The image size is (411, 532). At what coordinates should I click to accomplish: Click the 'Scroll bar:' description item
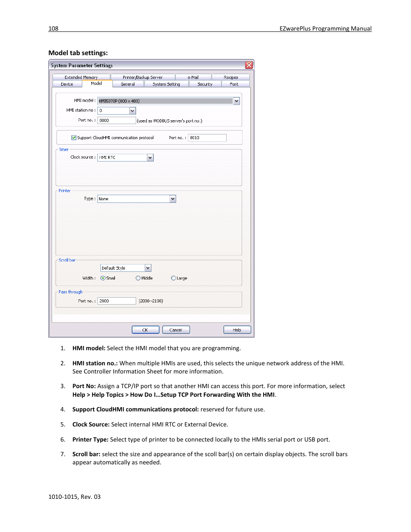point(210,458)
